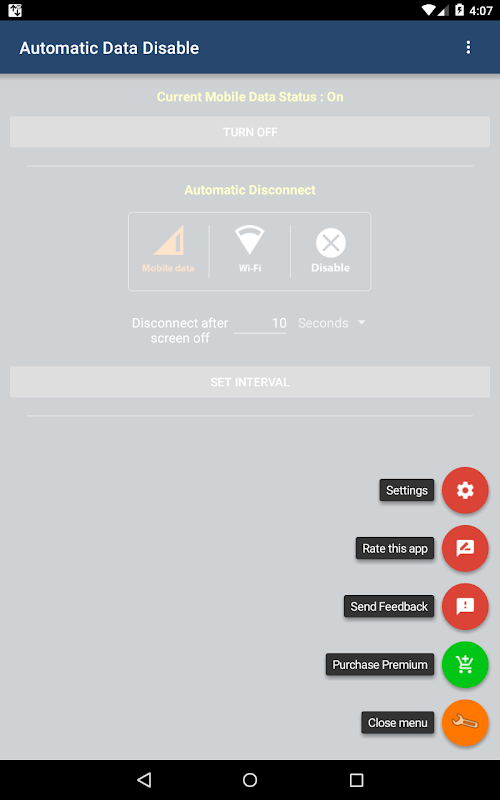This screenshot has height=800, width=500.
Task: Tap the TURN OFF mobile data button
Action: 250,132
